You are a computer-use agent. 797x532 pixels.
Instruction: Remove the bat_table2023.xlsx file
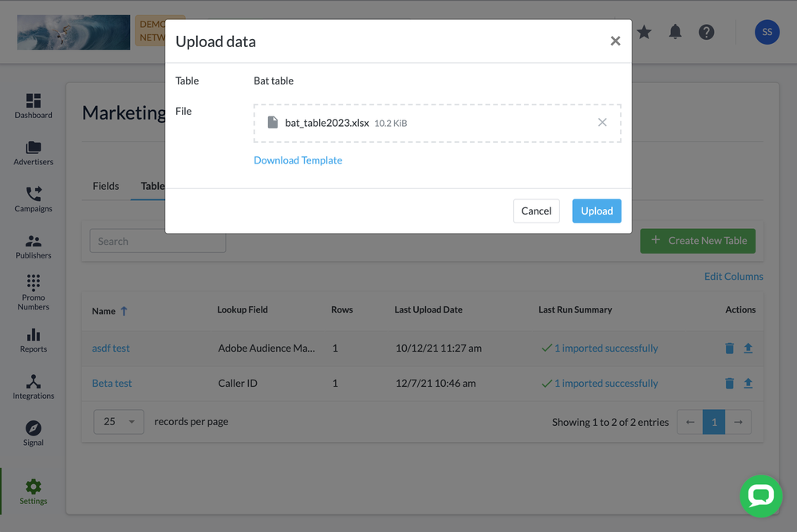[x=602, y=122]
